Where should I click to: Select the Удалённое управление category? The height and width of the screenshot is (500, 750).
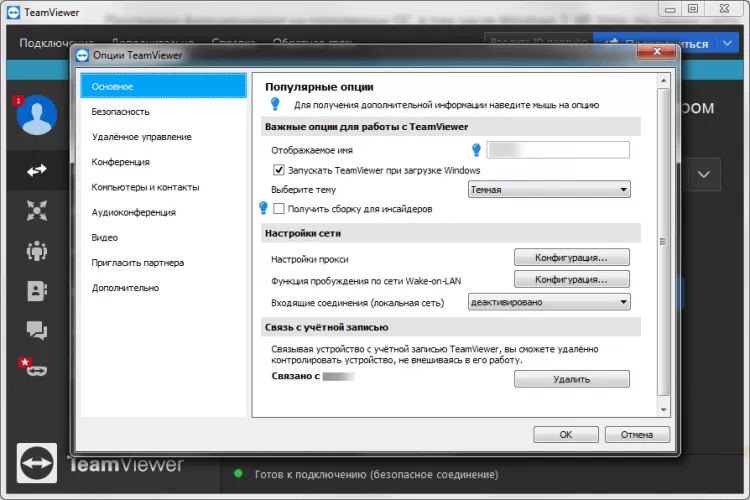164,137
